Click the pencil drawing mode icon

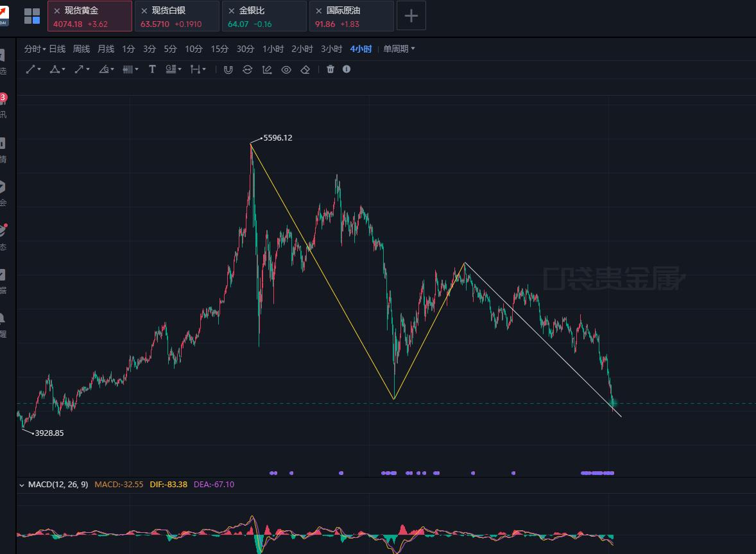(x=266, y=69)
